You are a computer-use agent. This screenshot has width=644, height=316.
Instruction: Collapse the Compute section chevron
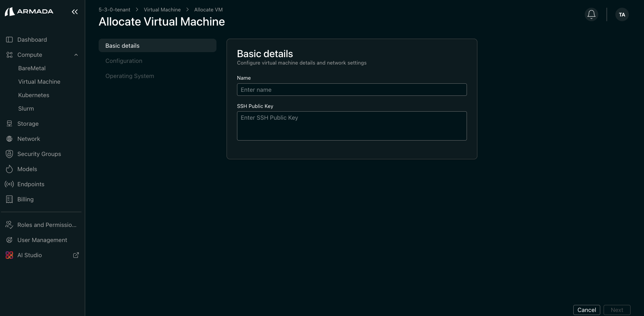76,54
